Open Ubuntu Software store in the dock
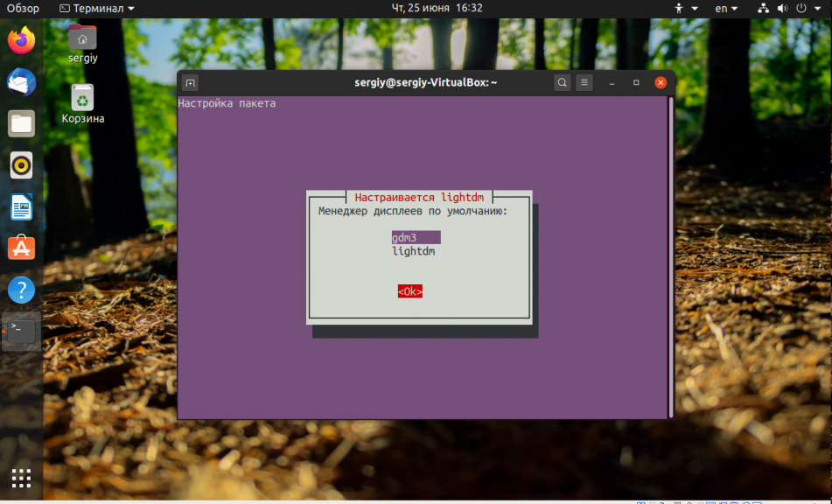Viewport: 832px width, 504px height. click(21, 248)
